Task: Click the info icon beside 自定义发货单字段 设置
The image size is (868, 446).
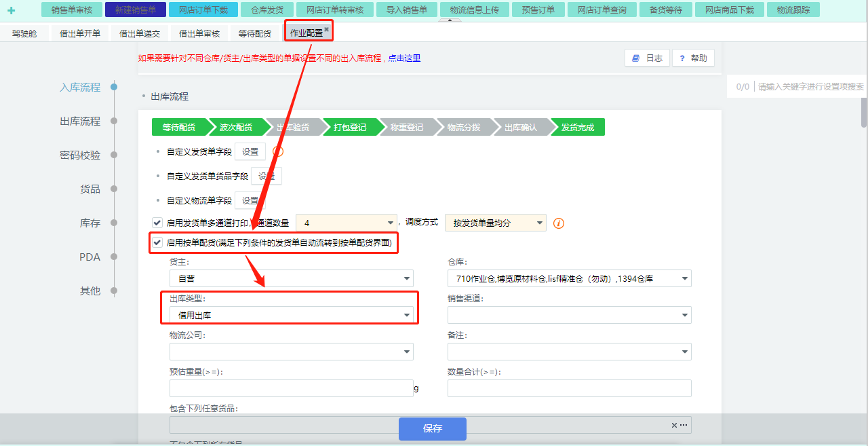Action: click(x=277, y=151)
